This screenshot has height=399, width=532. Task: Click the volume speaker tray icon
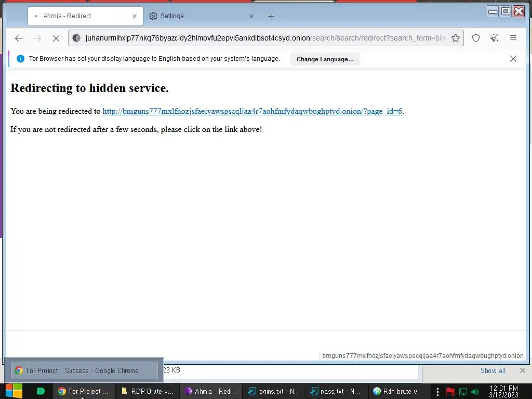point(475,392)
